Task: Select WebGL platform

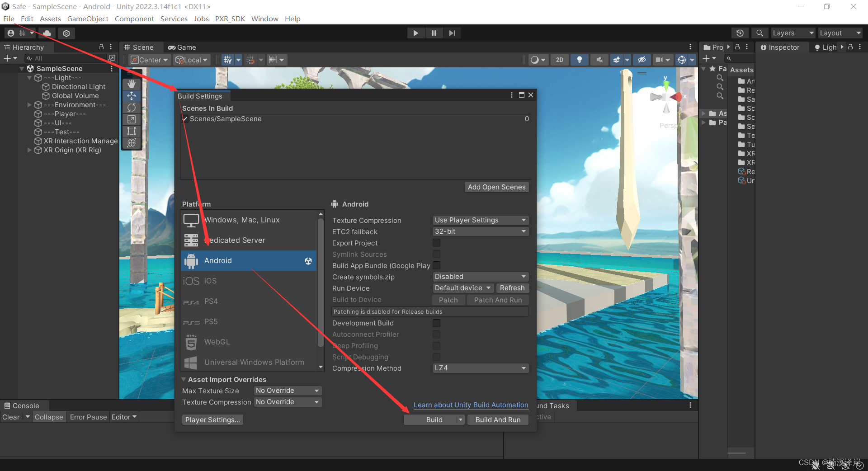Action: click(x=248, y=342)
